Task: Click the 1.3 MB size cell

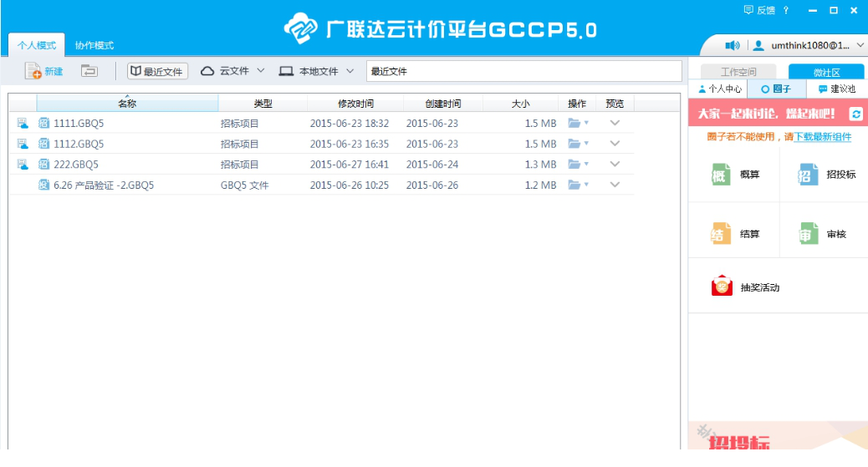Action: pyautogui.click(x=540, y=165)
